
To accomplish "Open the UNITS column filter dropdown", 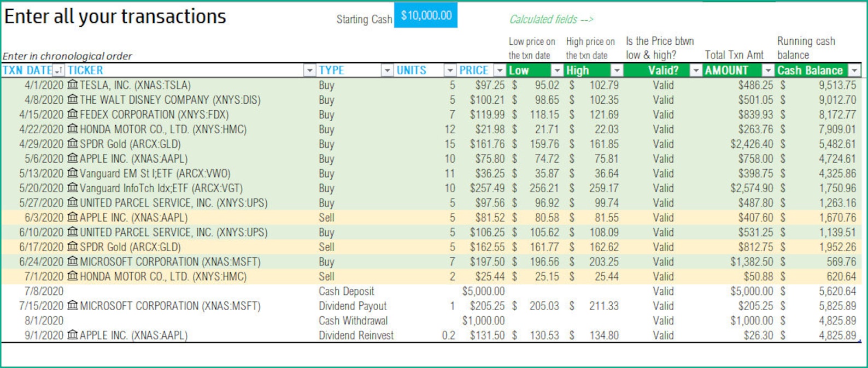I will [x=450, y=70].
